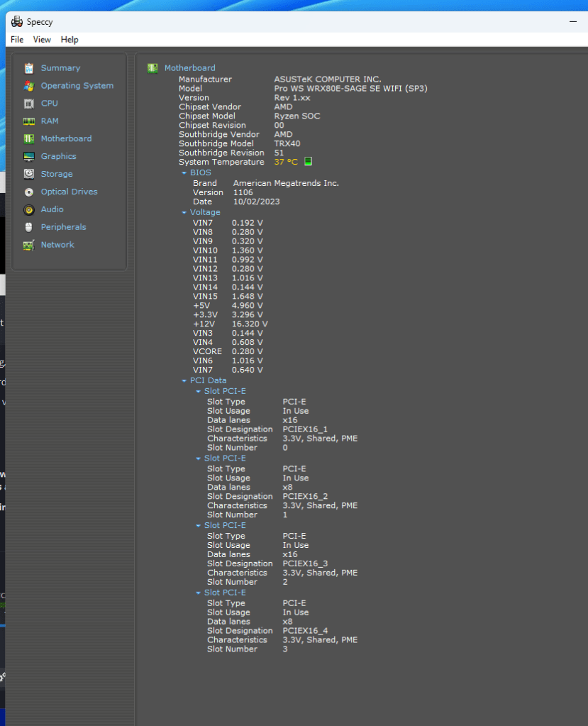The image size is (588, 726).
Task: Collapse the BIOS section
Action: click(x=184, y=172)
